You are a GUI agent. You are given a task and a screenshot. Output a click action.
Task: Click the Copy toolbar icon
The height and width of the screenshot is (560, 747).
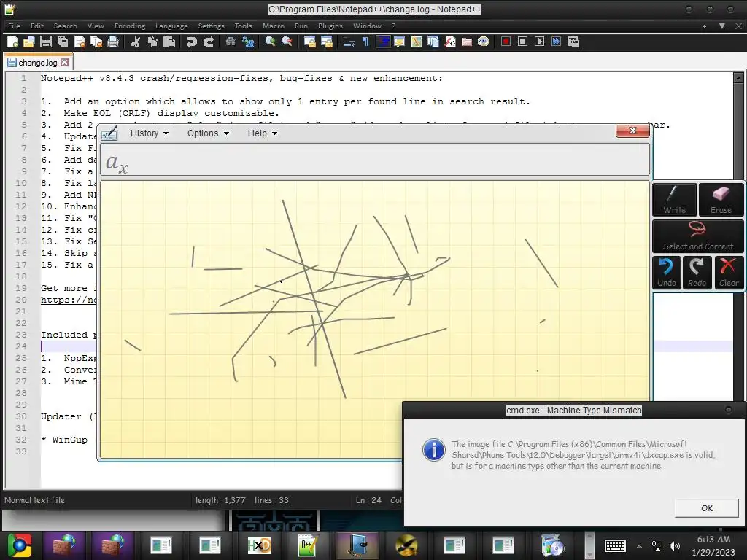pyautogui.click(x=152, y=42)
